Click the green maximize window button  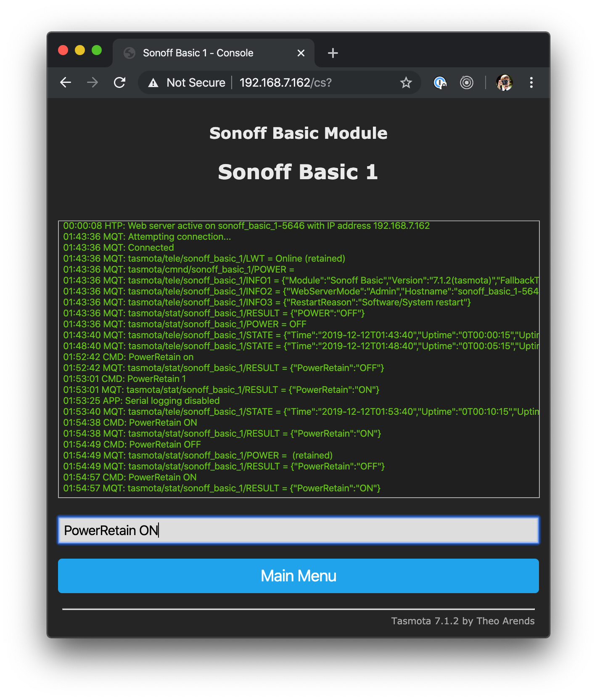(97, 50)
